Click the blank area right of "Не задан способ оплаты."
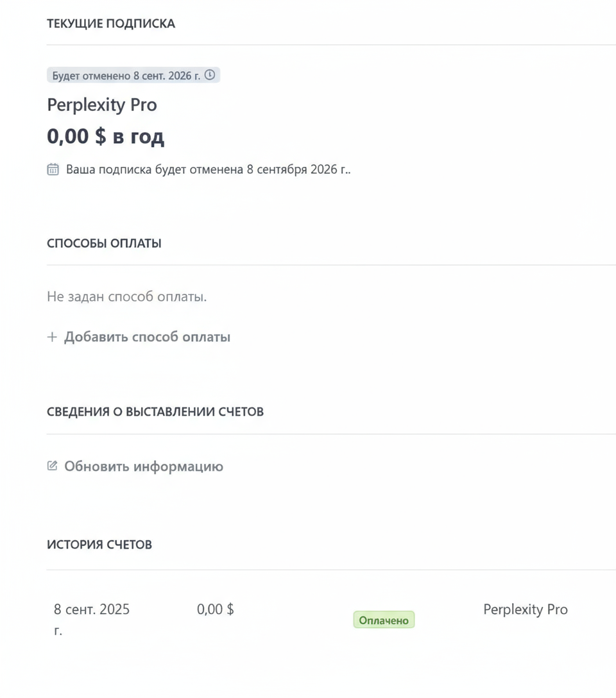The width and height of the screenshot is (616, 698). 411,297
